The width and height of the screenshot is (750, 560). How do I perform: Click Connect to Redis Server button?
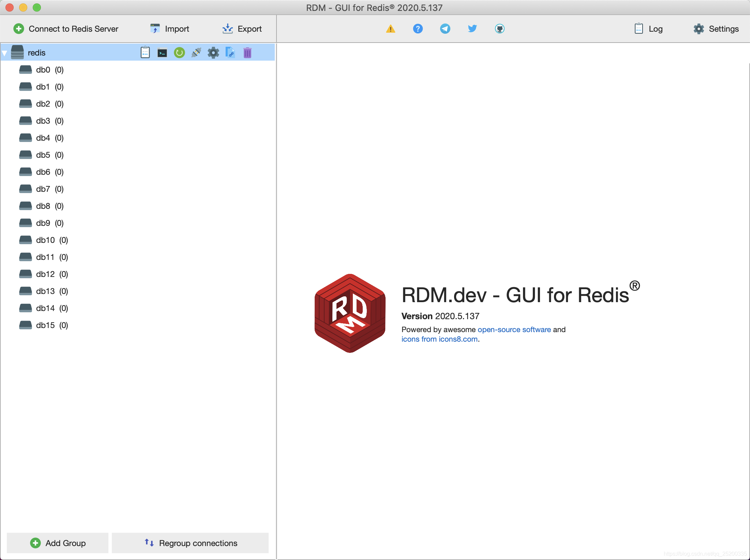(66, 29)
